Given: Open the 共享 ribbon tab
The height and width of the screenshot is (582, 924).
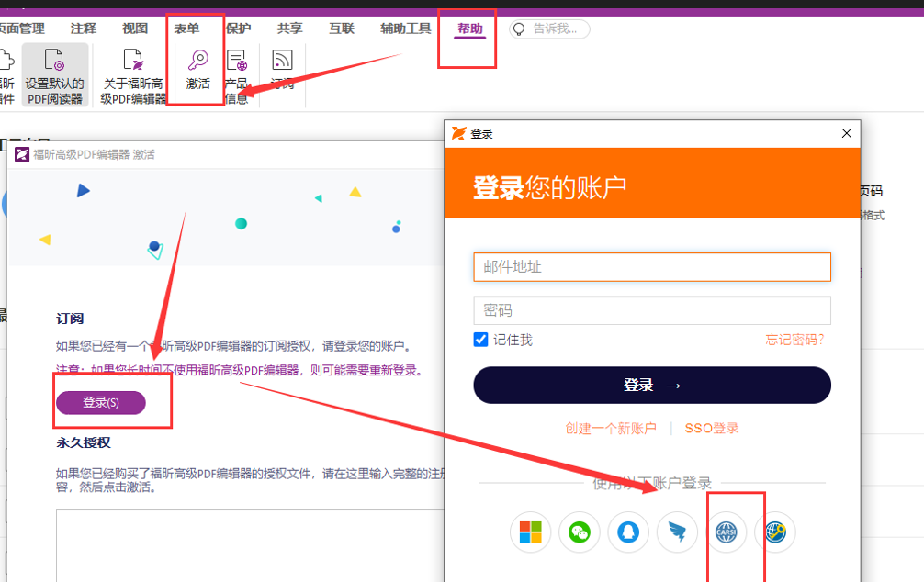Looking at the screenshot, I should 290,28.
